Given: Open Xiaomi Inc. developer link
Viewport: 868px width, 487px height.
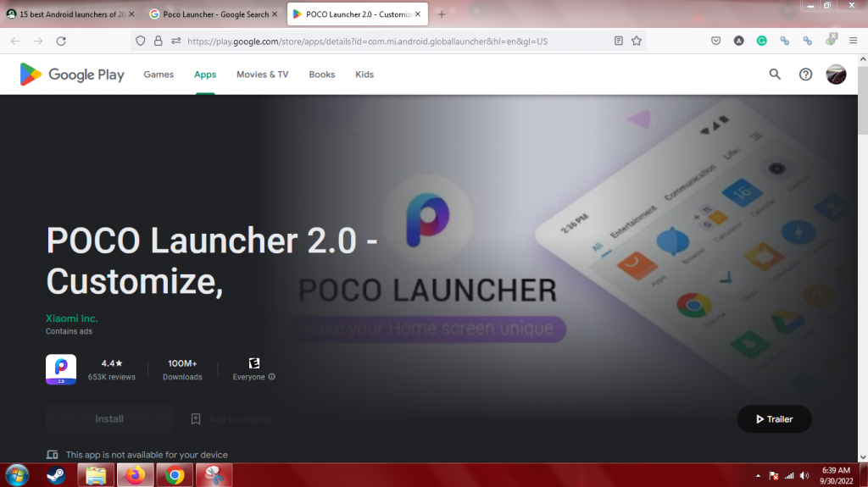Looking at the screenshot, I should click(x=71, y=318).
